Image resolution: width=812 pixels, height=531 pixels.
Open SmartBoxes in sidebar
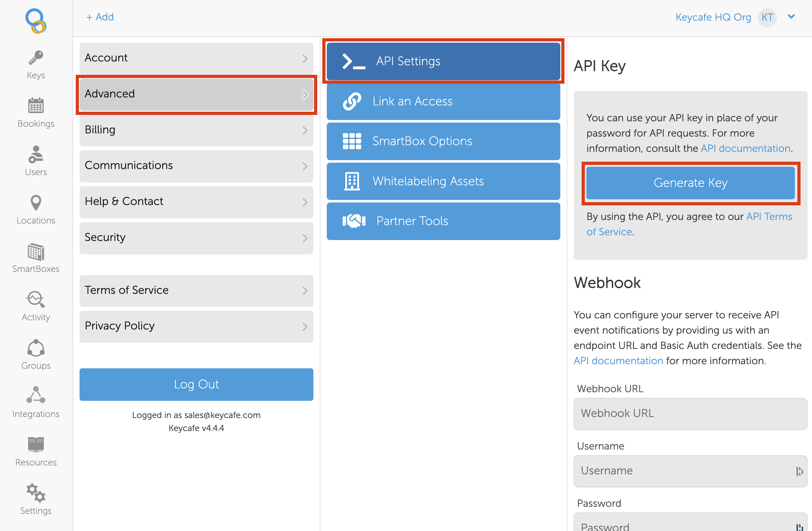(x=36, y=258)
